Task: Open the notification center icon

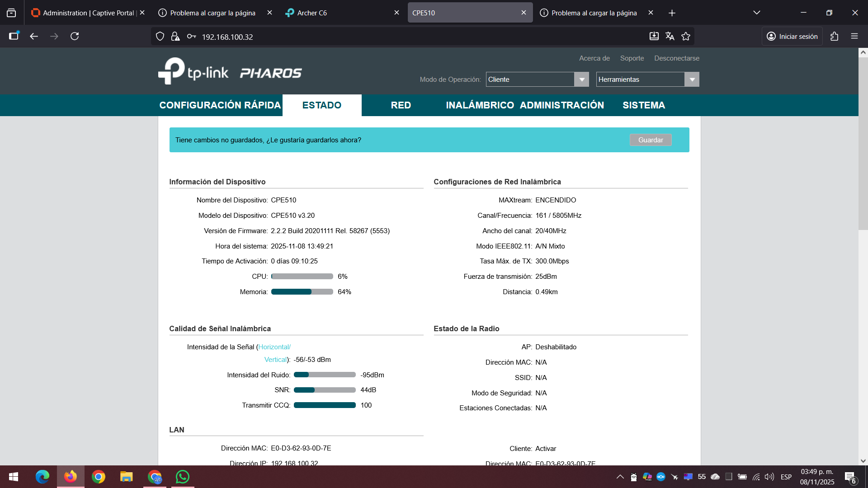Action: [x=850, y=477]
